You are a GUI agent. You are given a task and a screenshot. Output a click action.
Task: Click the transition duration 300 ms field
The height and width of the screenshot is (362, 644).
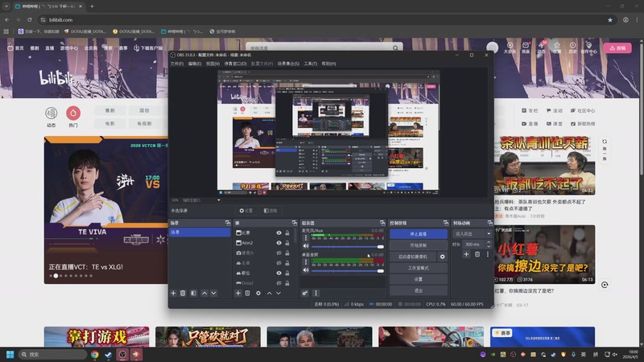pyautogui.click(x=473, y=245)
